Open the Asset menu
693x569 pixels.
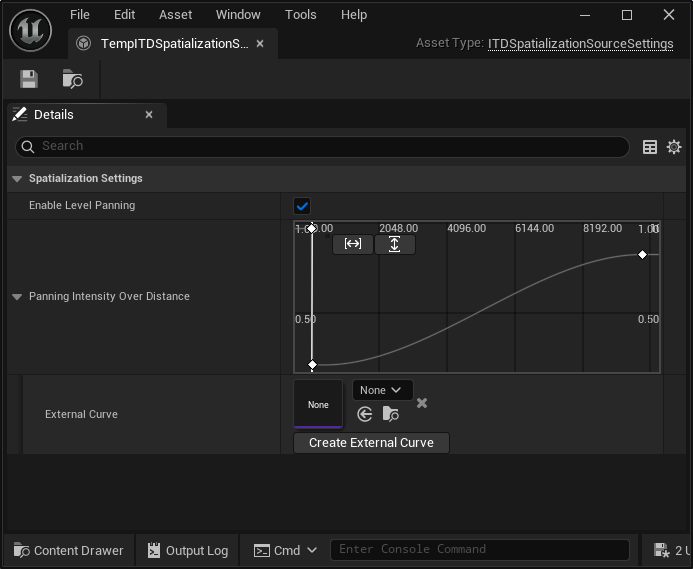175,15
